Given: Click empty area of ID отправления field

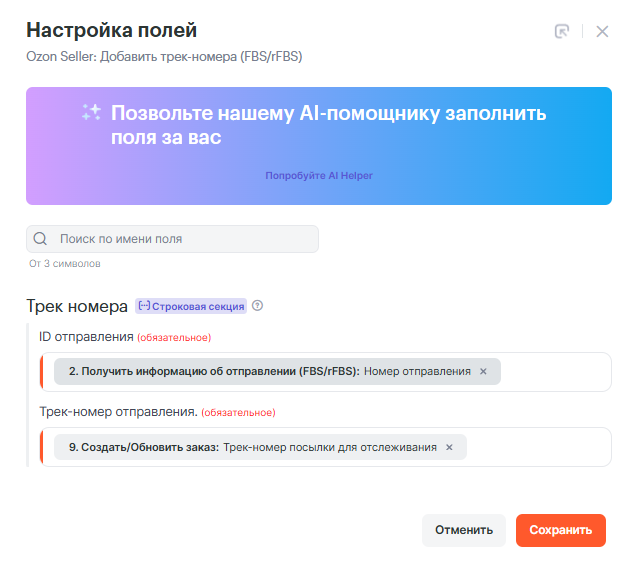Looking at the screenshot, I should point(555,371).
